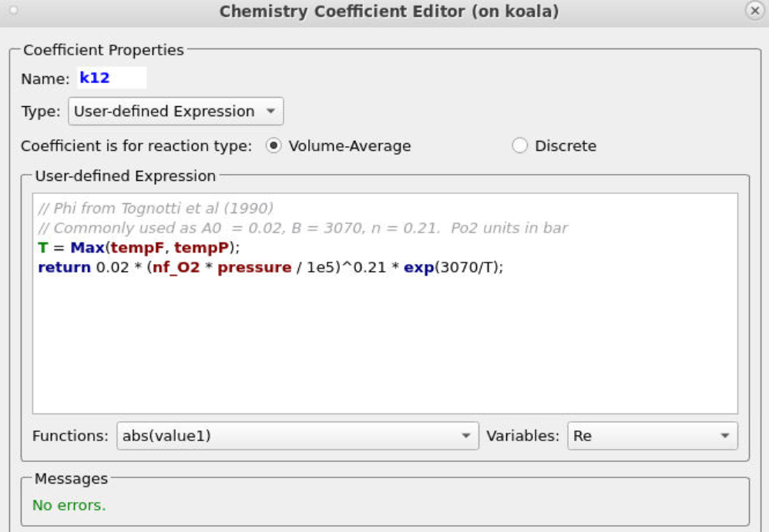Click the tempP variable in the expression
The height and width of the screenshot is (532, 769).
pos(202,248)
